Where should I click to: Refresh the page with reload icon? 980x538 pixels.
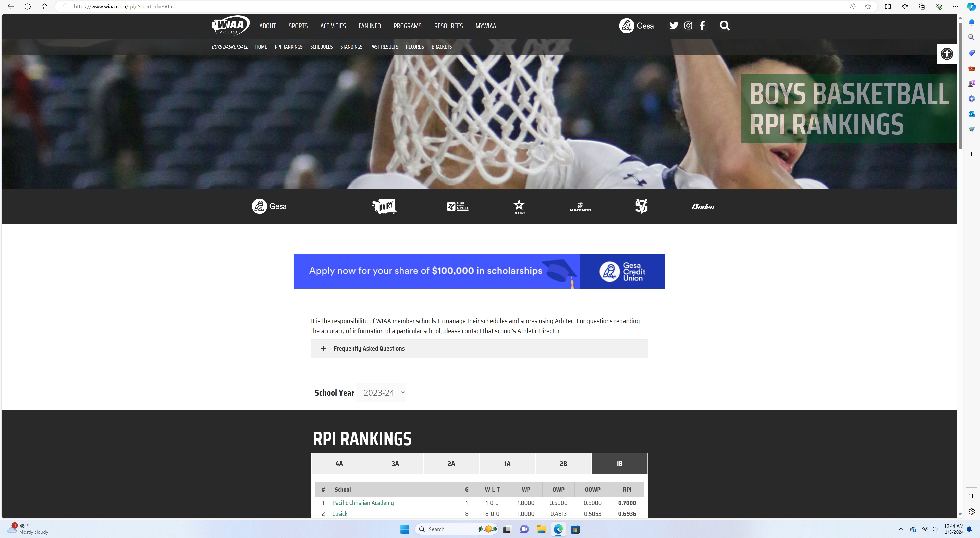pos(27,6)
